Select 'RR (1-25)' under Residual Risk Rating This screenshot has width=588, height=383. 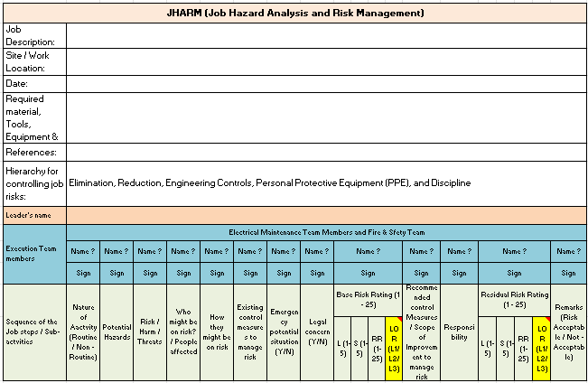[523, 349]
